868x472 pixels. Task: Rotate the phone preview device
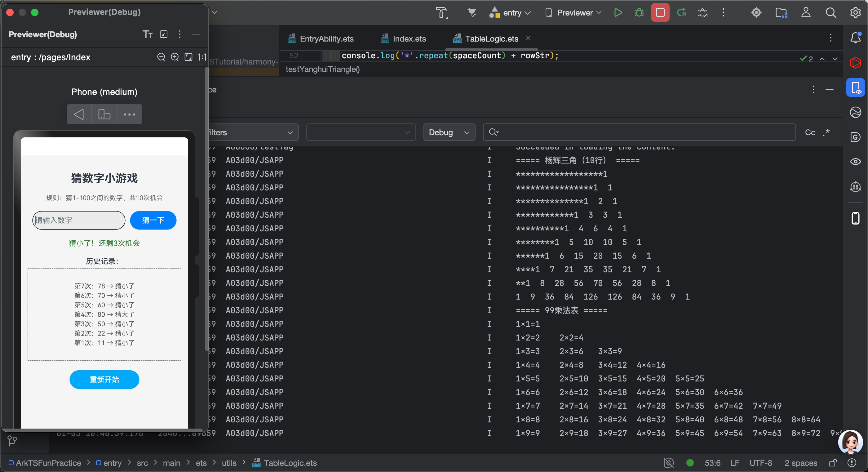coord(104,115)
